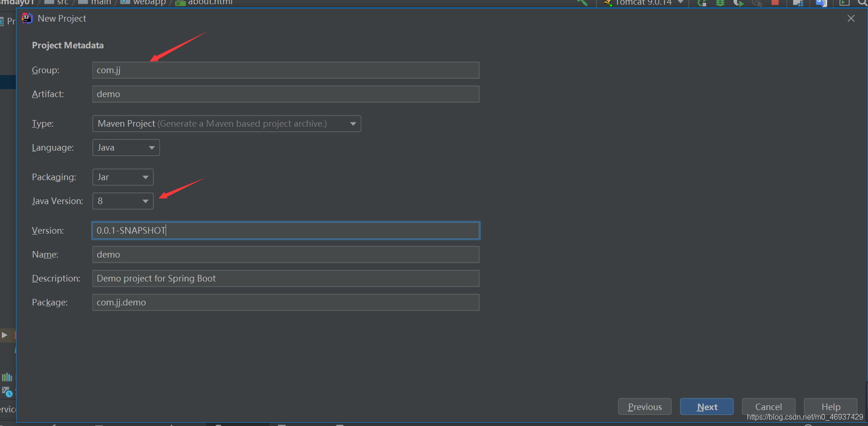Click the main breadcrumb in IDE navigation bar
This screenshot has height=426, width=868.
pos(95,2)
